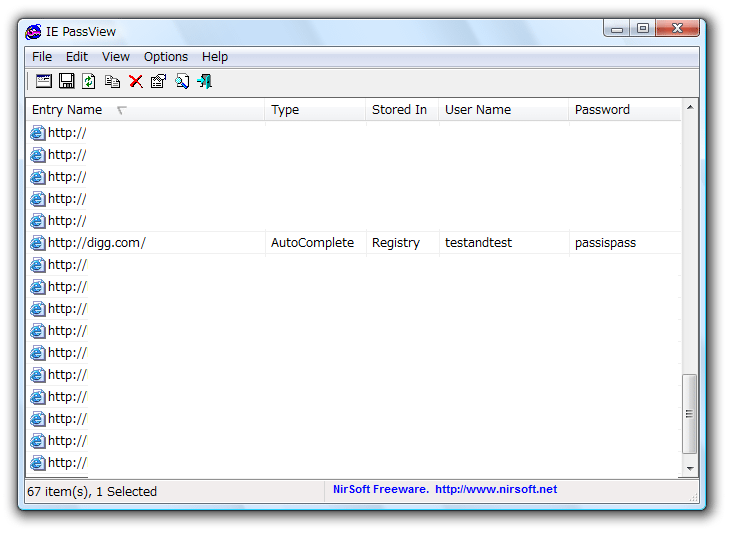730x533 pixels.
Task: Click the scroll up arrow of the list
Action: point(690,108)
